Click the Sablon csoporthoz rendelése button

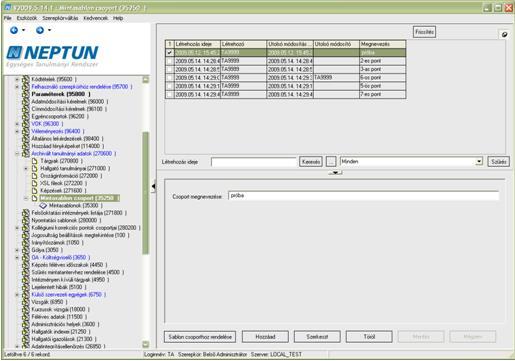[x=200, y=337]
